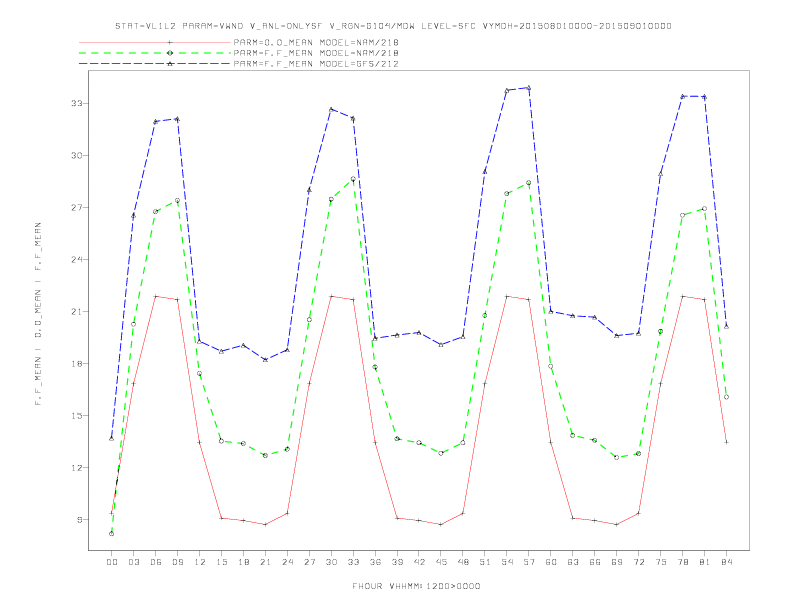
Task: Click x-axis forecast hour label 33
Action: (353, 562)
